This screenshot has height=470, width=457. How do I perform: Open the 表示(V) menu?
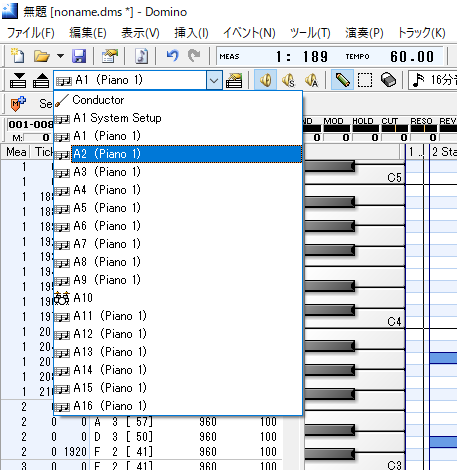coord(140,33)
